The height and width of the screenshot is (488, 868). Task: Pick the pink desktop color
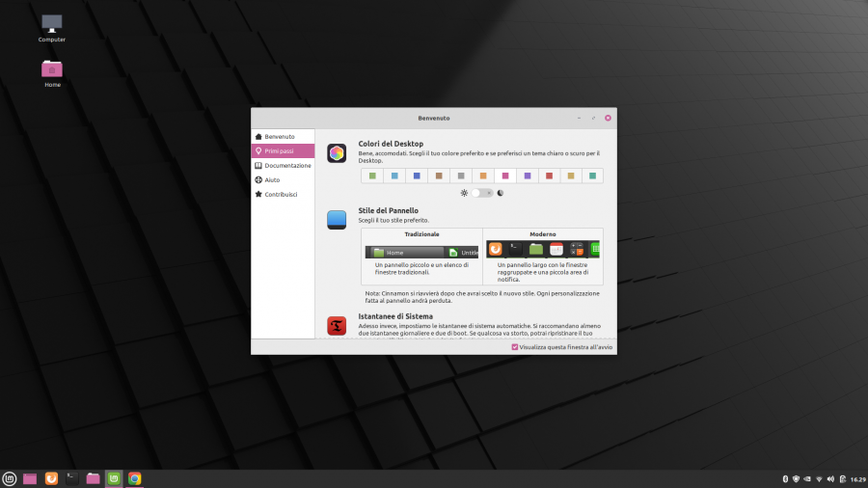505,176
